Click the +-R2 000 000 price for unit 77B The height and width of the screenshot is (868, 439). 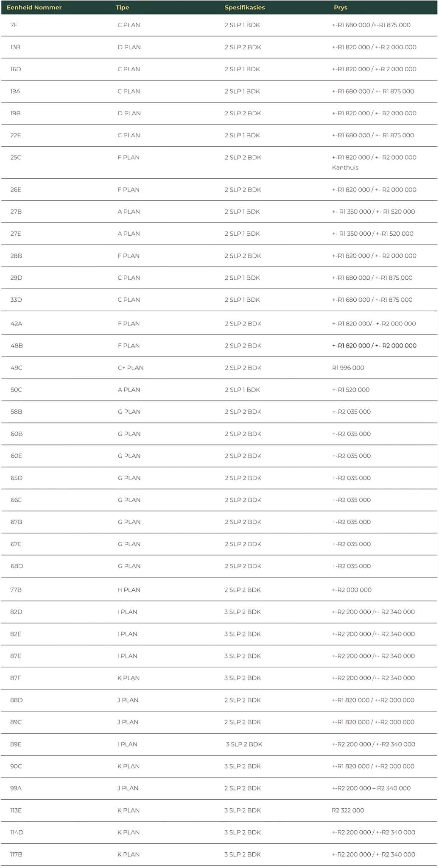pos(352,590)
